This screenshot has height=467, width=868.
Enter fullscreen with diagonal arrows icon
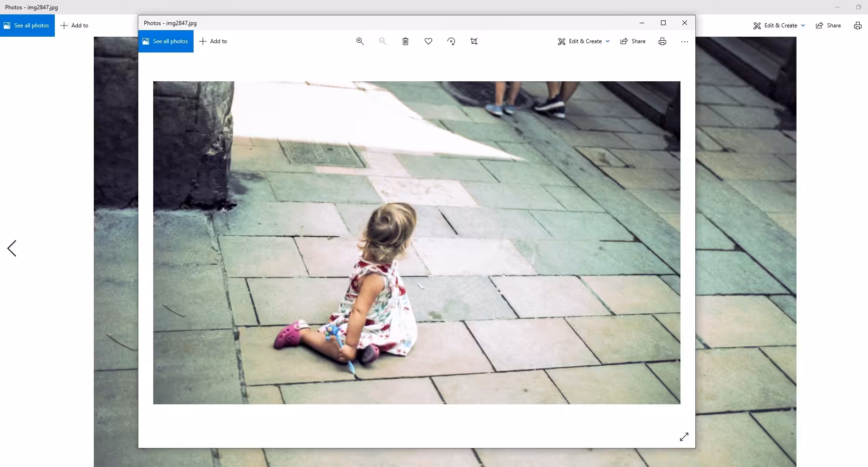(x=684, y=437)
